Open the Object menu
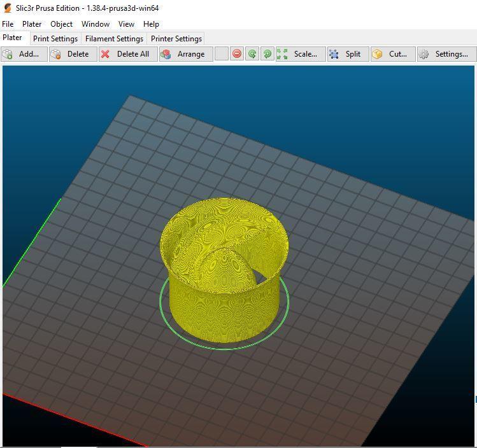 (x=62, y=24)
